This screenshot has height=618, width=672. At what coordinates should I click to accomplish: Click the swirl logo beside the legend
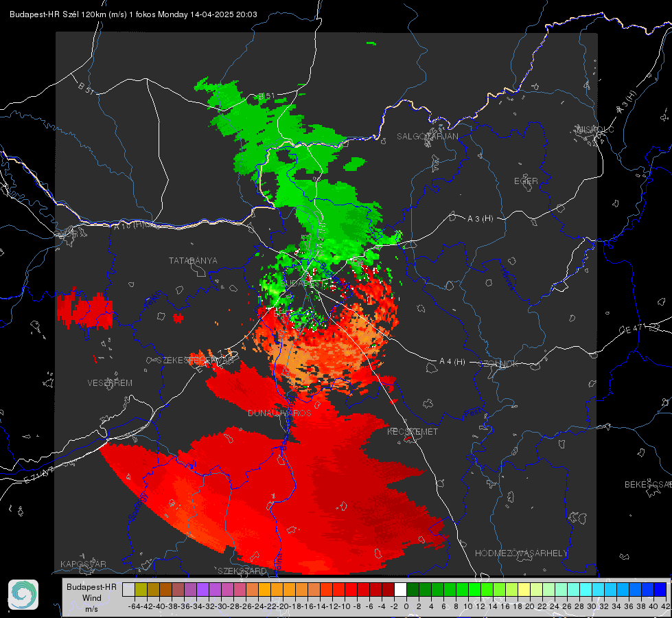23,595
